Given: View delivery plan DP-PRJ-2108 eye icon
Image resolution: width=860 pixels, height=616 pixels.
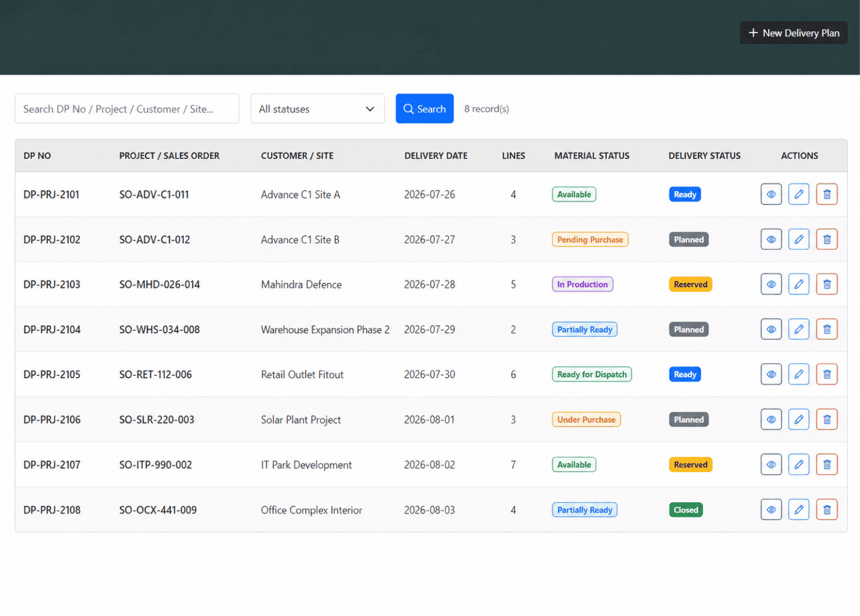Looking at the screenshot, I should pyautogui.click(x=771, y=510).
